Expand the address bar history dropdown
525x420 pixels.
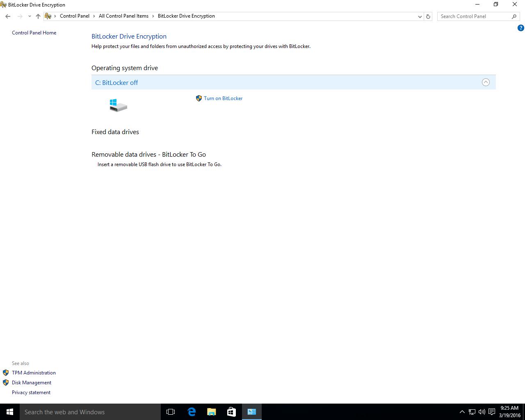coord(420,16)
